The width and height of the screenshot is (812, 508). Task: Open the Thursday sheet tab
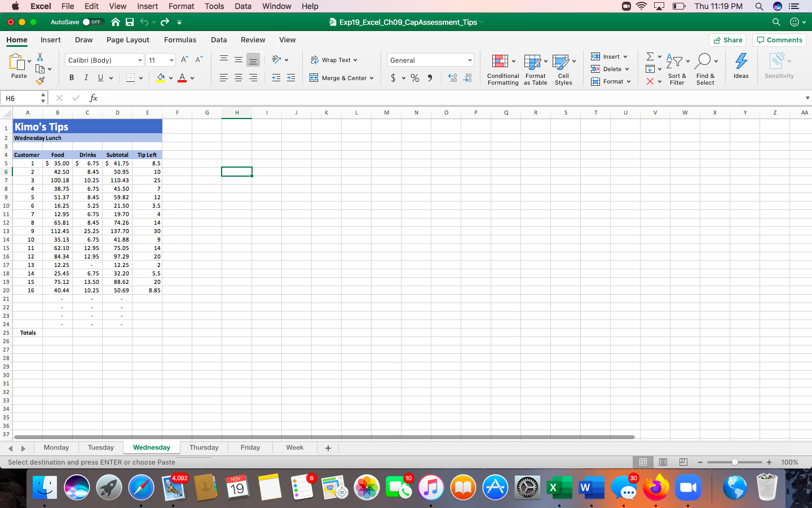click(x=204, y=447)
